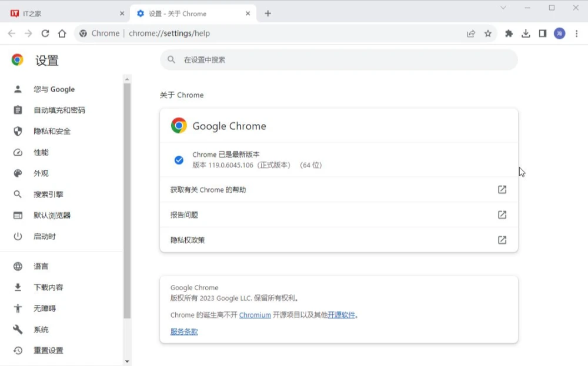The width and height of the screenshot is (588, 366).
Task: Close the 设置 - 关于 Chrome tab
Action: [x=248, y=14]
